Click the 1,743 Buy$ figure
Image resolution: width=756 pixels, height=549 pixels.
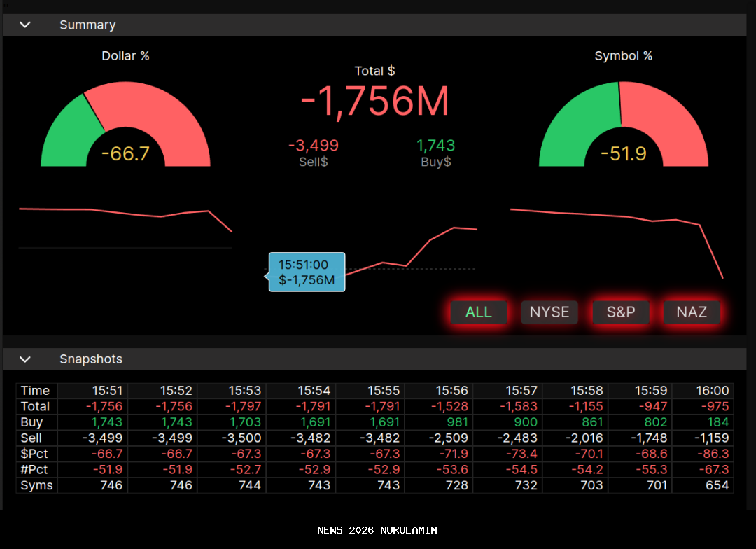coord(435,146)
